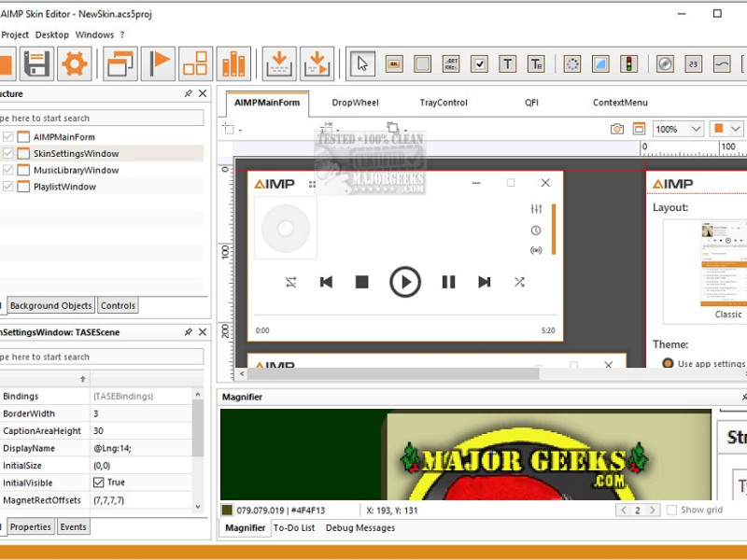Open the orange bar chart library icon
Image resolution: width=747 pixels, height=560 pixels.
(x=233, y=63)
